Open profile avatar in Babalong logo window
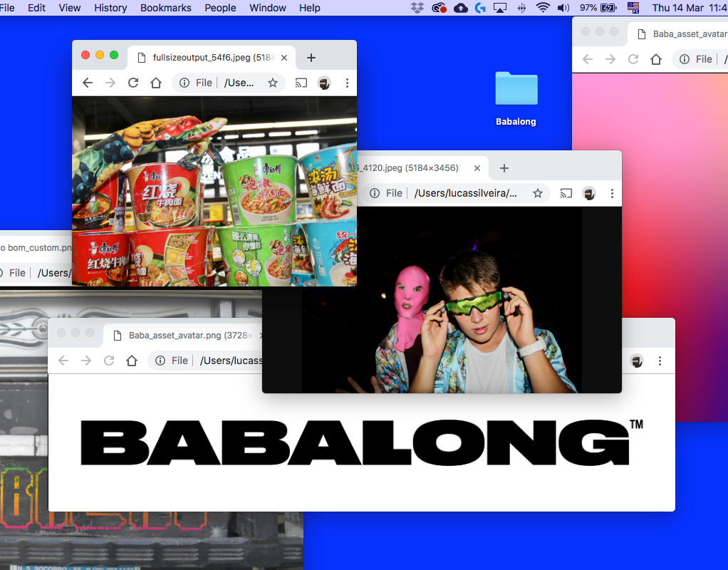The image size is (728, 570). click(x=637, y=361)
